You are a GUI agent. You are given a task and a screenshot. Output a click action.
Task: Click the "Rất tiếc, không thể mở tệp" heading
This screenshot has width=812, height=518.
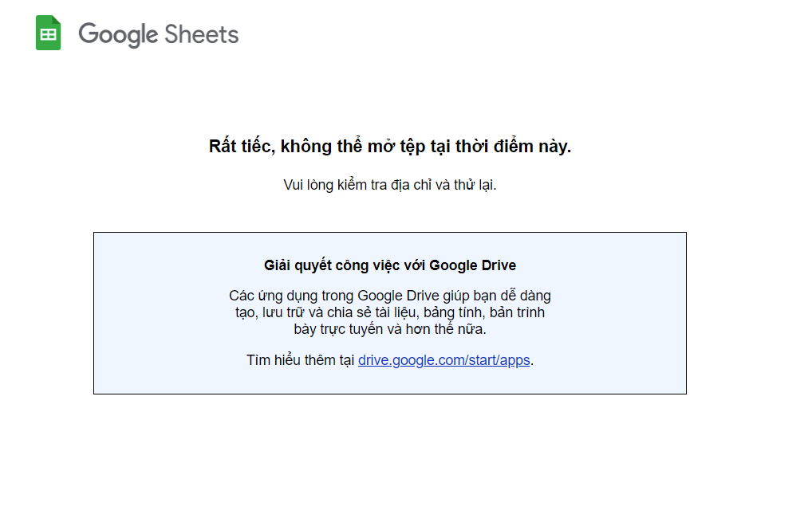pos(390,147)
